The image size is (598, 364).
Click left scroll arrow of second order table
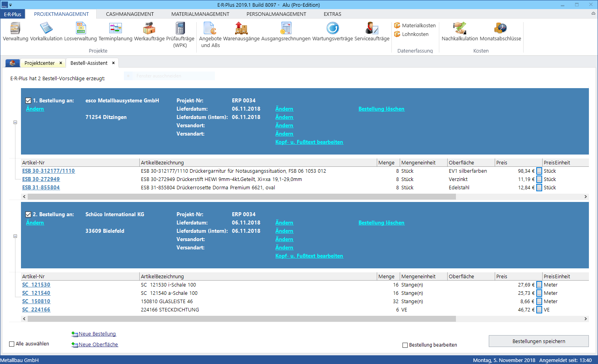(x=25, y=318)
